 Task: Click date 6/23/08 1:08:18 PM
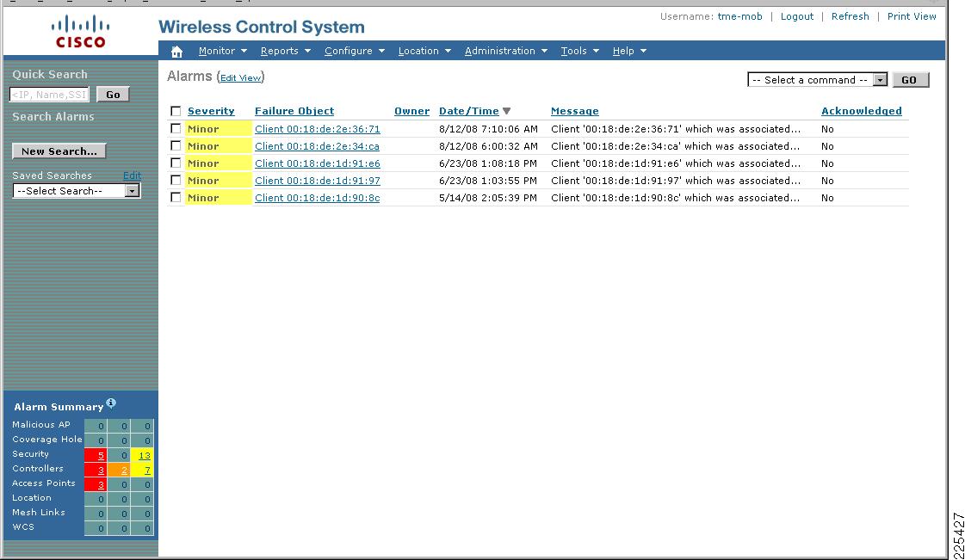pos(487,163)
